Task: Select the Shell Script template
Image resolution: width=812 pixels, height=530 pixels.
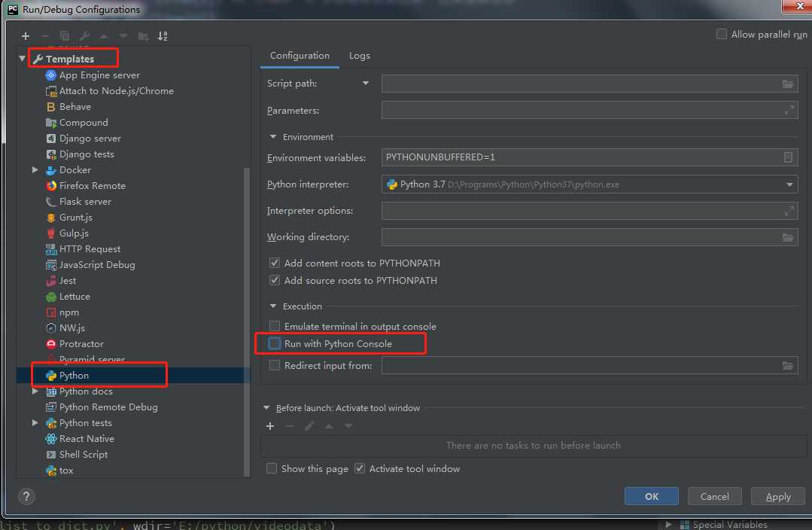Action: [x=78, y=455]
